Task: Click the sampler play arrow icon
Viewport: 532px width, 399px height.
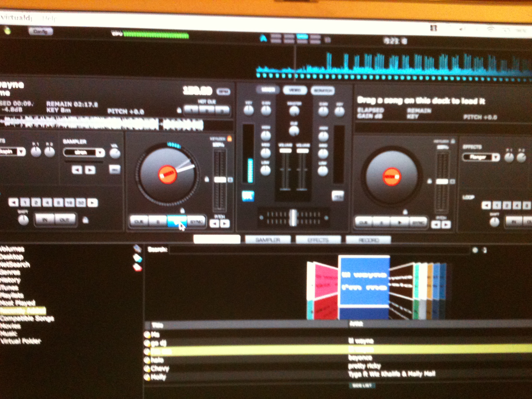Action: coord(90,170)
